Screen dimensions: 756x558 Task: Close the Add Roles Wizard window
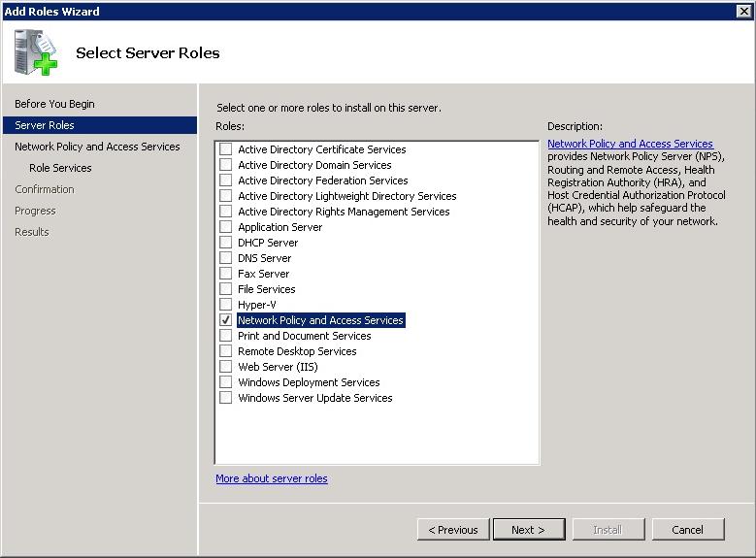click(x=744, y=11)
